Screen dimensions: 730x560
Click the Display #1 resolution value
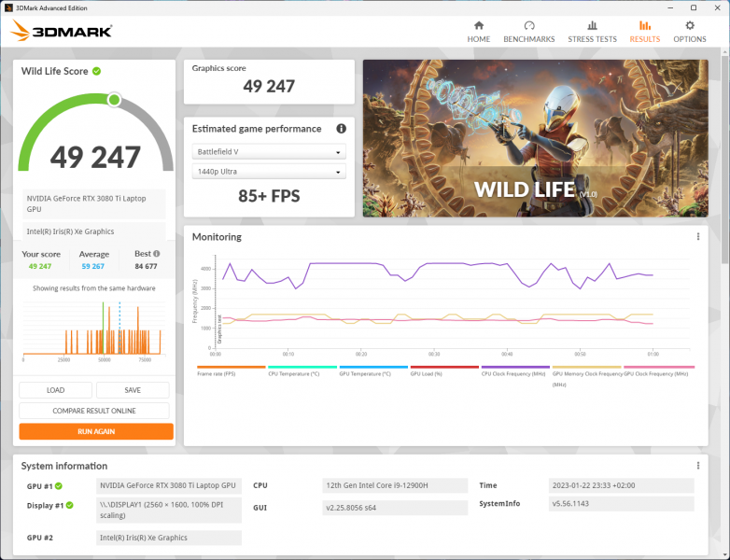169,511
